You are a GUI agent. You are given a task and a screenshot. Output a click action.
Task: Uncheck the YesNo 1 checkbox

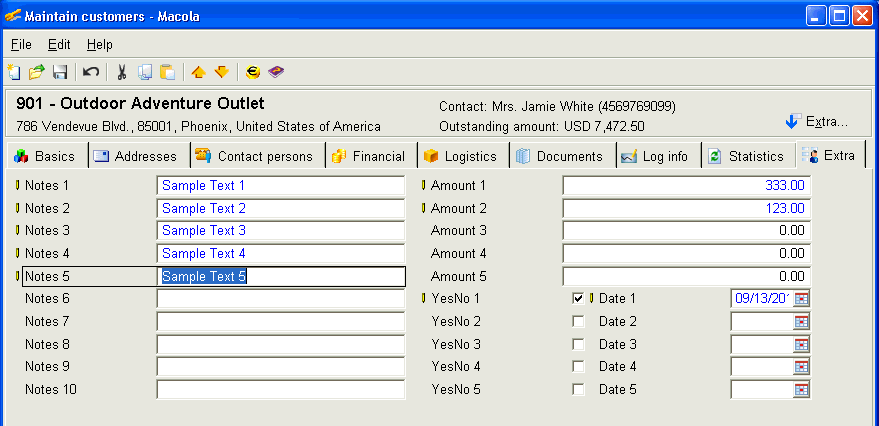(578, 299)
